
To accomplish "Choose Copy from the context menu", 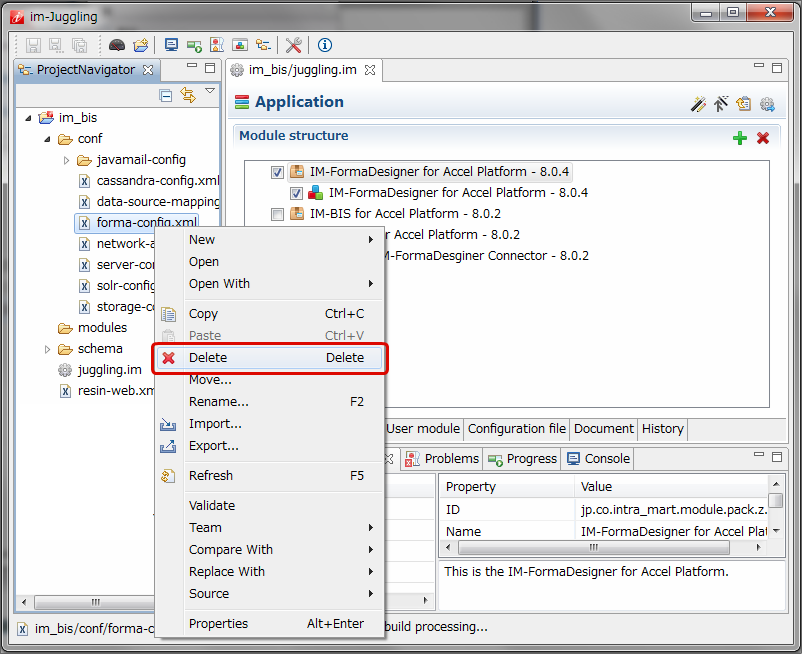I will click(270, 313).
